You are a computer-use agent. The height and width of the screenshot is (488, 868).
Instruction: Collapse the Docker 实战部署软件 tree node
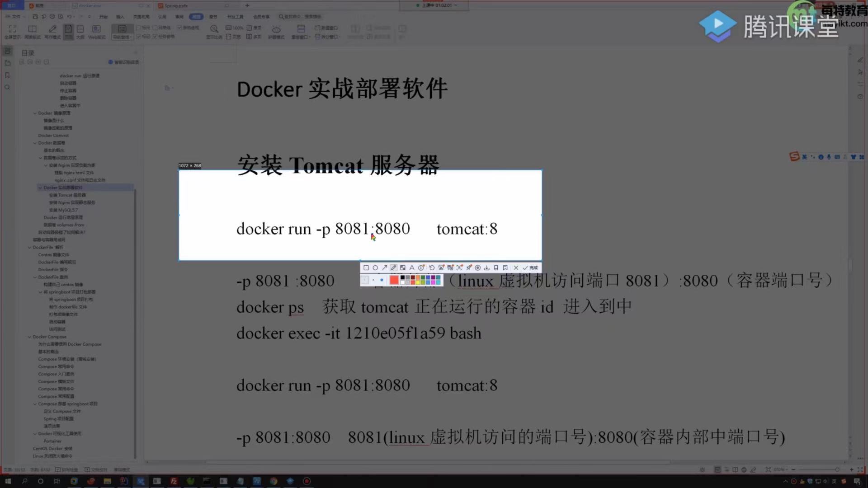pyautogui.click(x=40, y=188)
